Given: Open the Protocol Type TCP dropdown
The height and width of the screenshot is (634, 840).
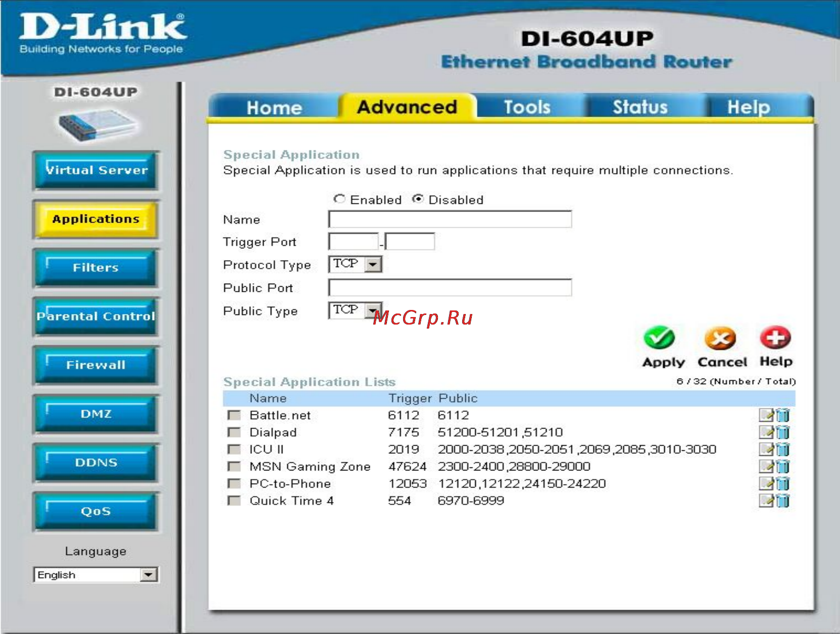Looking at the screenshot, I should coord(355,264).
